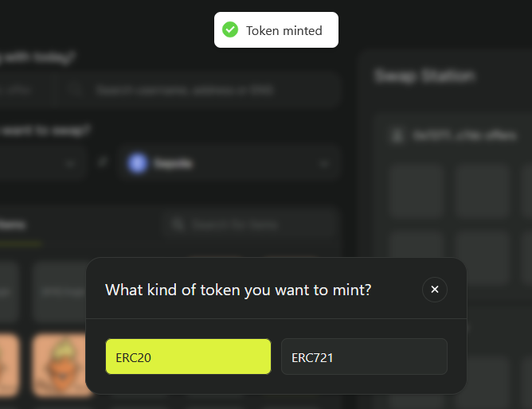Open the left swap network dropdown
This screenshot has width=532, height=409.
pyautogui.click(x=40, y=164)
